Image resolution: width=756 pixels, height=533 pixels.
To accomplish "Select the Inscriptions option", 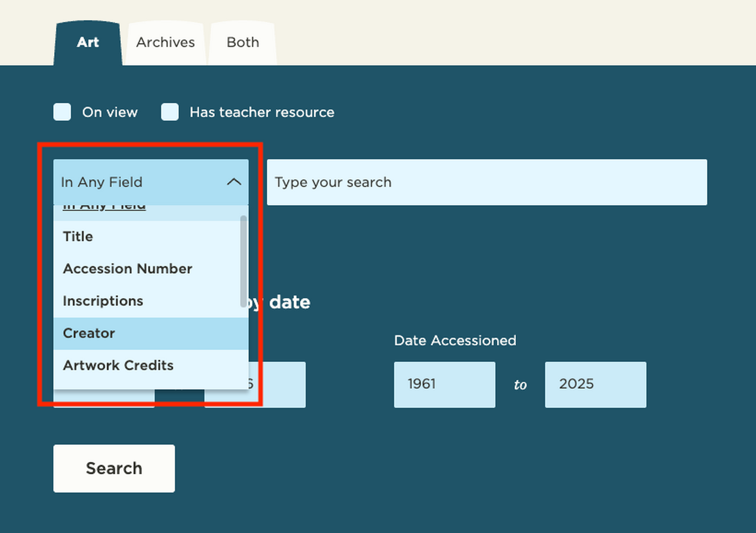I will pyautogui.click(x=103, y=301).
